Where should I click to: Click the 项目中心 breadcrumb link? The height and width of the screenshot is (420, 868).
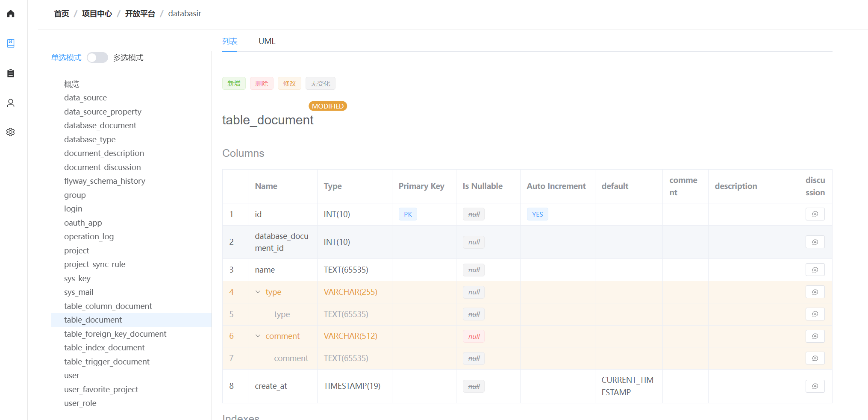(97, 14)
